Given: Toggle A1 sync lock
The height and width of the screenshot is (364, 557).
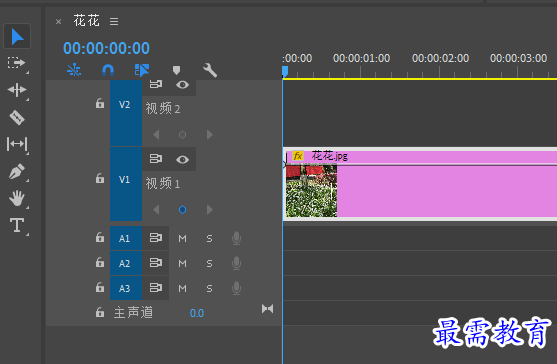Looking at the screenshot, I should (156, 237).
